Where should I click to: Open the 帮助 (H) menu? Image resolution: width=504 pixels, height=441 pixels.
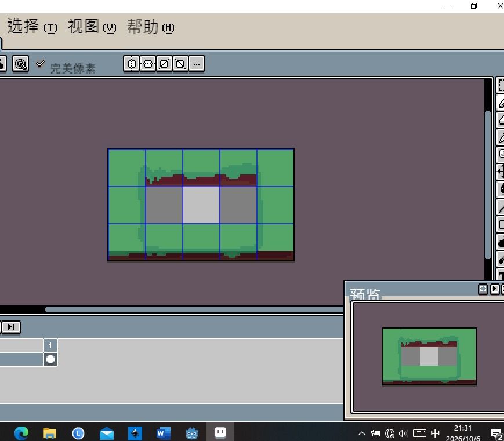click(150, 26)
